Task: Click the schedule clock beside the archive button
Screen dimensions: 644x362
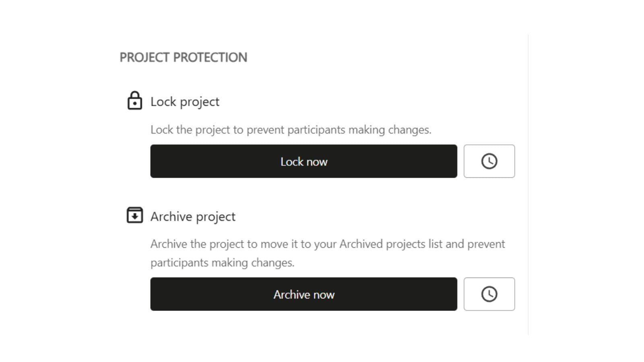Action: (x=489, y=294)
